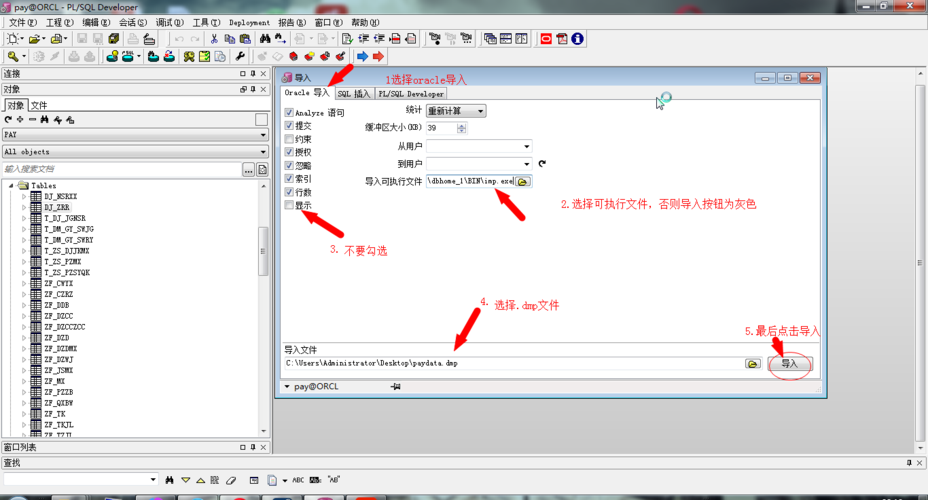This screenshot has height=500, width=928.
Task: Toggle the 授权 checkbox
Action: (289, 152)
